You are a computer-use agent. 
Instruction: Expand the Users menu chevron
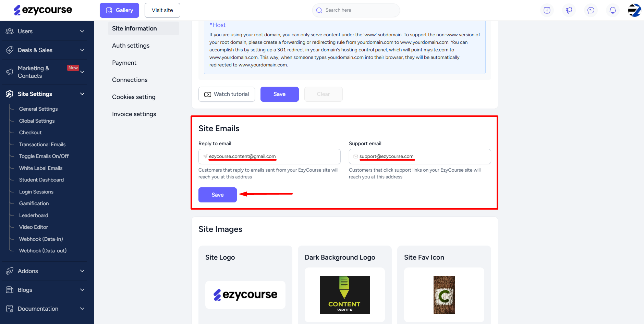click(82, 31)
